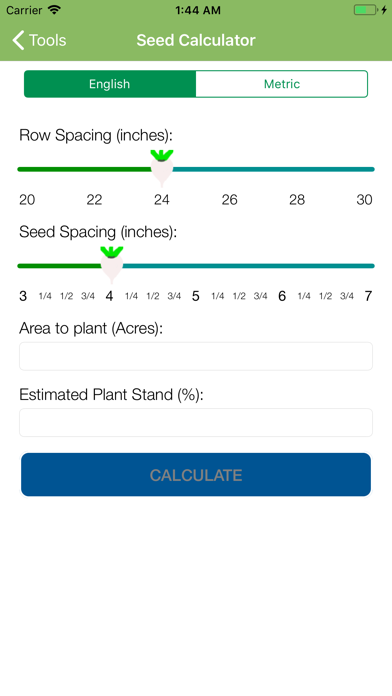Go back to Tools screen
This screenshot has height=696, width=392.
39,40
